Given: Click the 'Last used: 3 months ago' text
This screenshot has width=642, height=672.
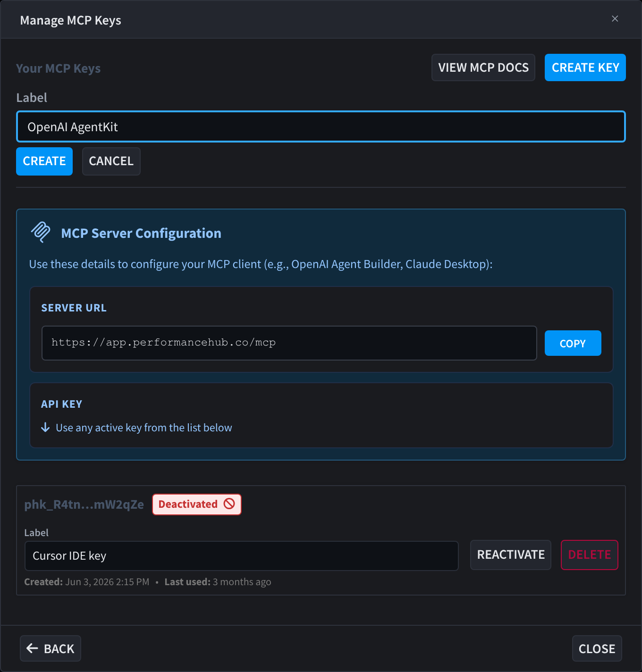Looking at the screenshot, I should pyautogui.click(x=218, y=582).
